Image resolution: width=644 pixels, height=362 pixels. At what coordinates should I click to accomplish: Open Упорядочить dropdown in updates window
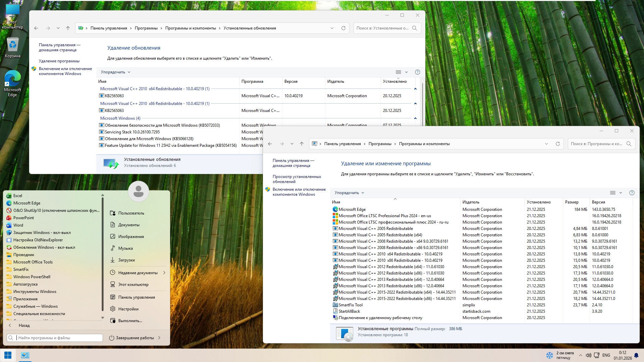point(115,72)
